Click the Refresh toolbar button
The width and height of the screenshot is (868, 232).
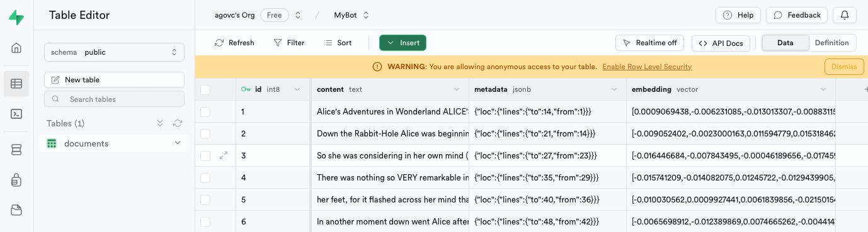234,43
